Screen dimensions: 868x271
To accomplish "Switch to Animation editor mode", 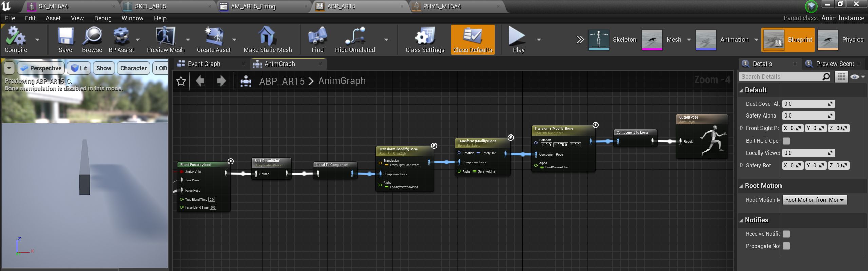I will 722,40.
